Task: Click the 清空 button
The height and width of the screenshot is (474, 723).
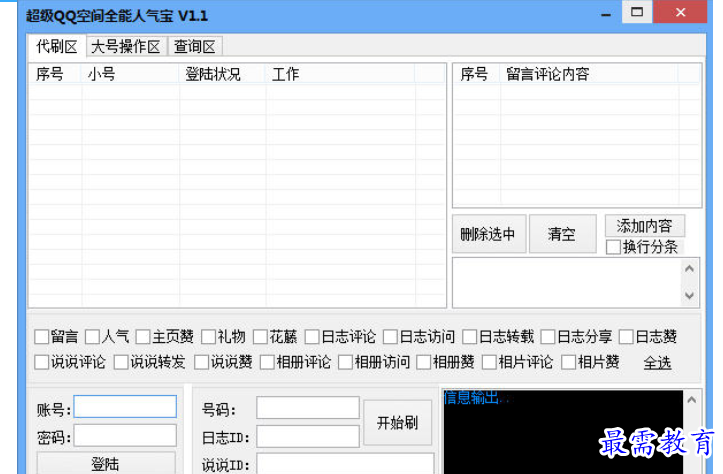Action: coord(562,234)
